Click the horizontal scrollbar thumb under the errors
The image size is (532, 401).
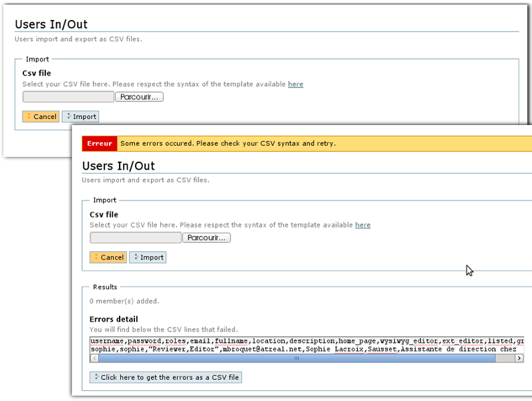[297, 358]
